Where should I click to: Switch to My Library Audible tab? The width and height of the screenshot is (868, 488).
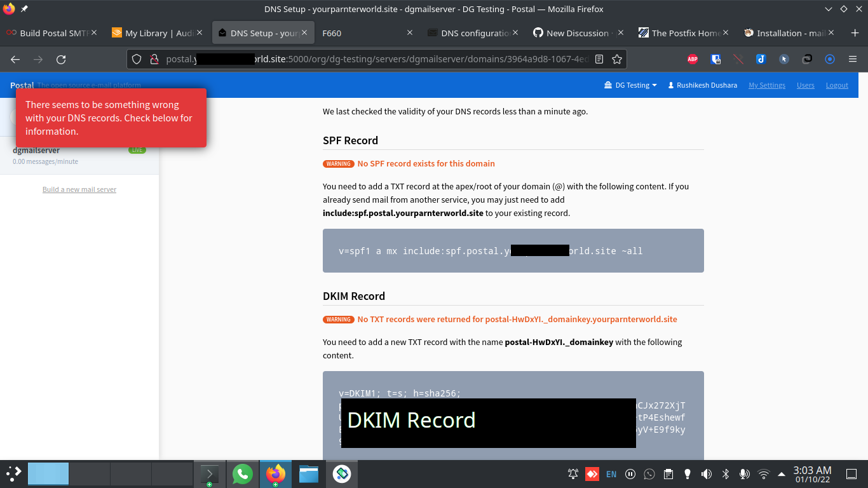pyautogui.click(x=158, y=33)
